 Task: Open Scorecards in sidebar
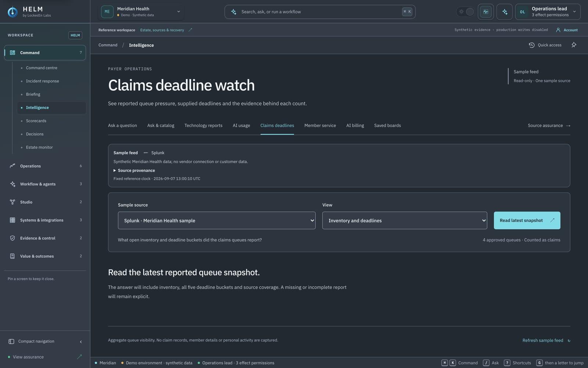[51, 121]
